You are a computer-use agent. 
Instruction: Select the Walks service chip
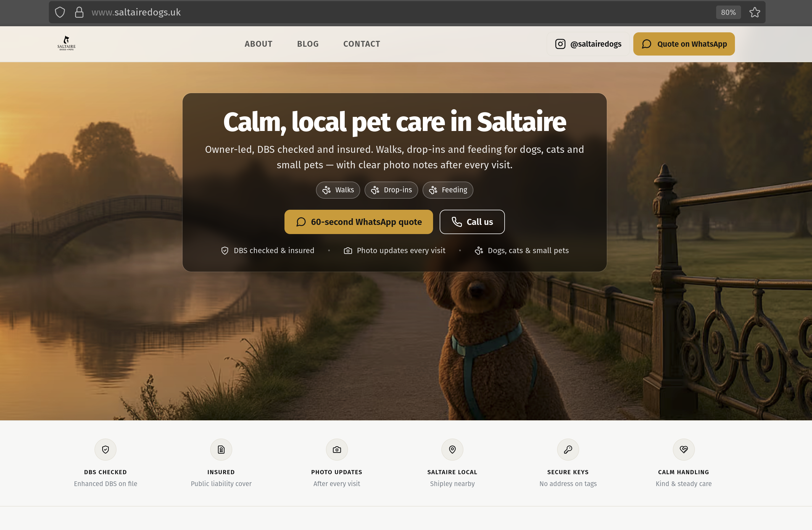(x=338, y=190)
